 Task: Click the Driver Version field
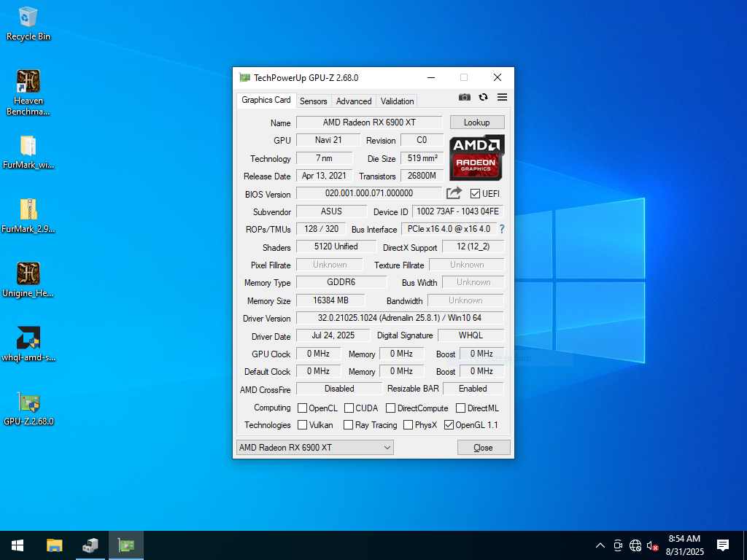[400, 318]
